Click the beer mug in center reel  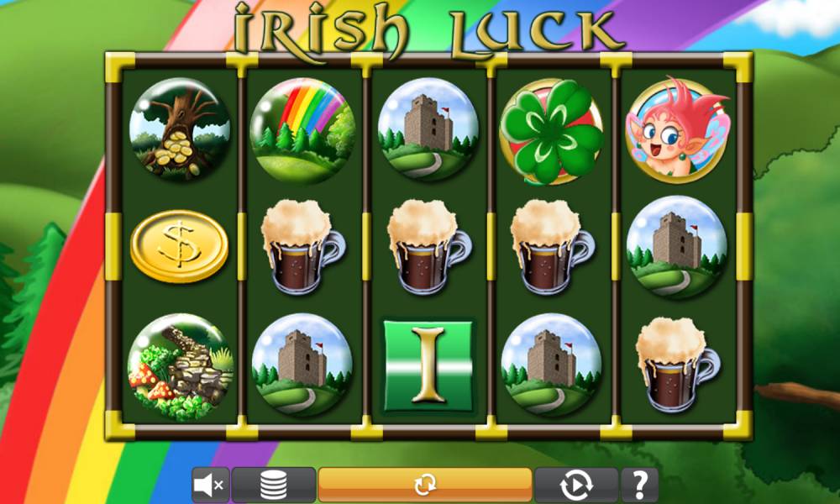428,246
